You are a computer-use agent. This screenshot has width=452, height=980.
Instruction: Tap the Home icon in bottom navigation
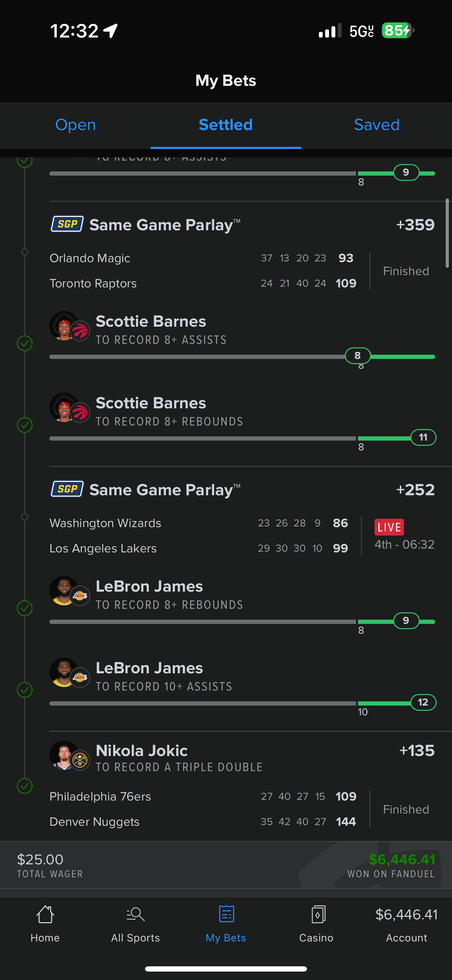pos(45,914)
